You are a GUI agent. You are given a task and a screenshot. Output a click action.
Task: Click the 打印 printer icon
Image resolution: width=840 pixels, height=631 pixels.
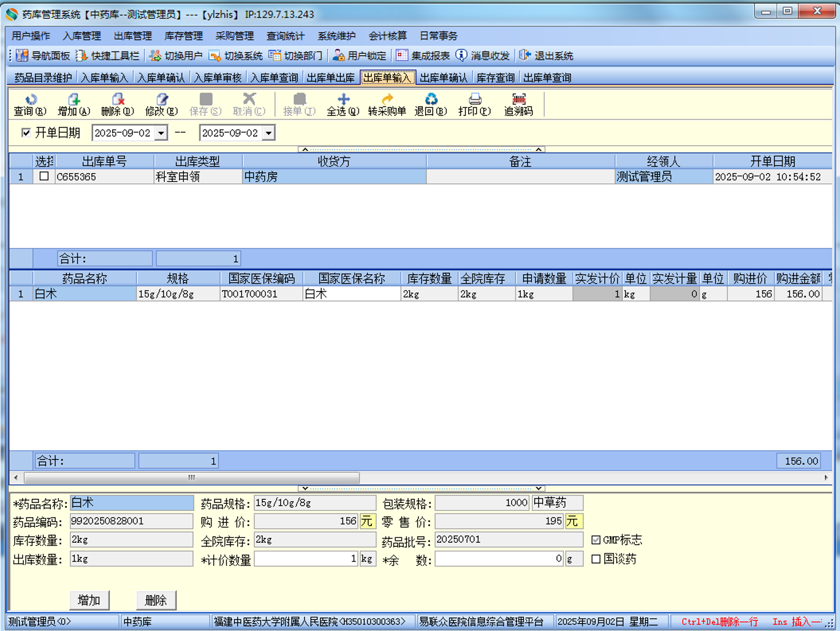[x=475, y=99]
